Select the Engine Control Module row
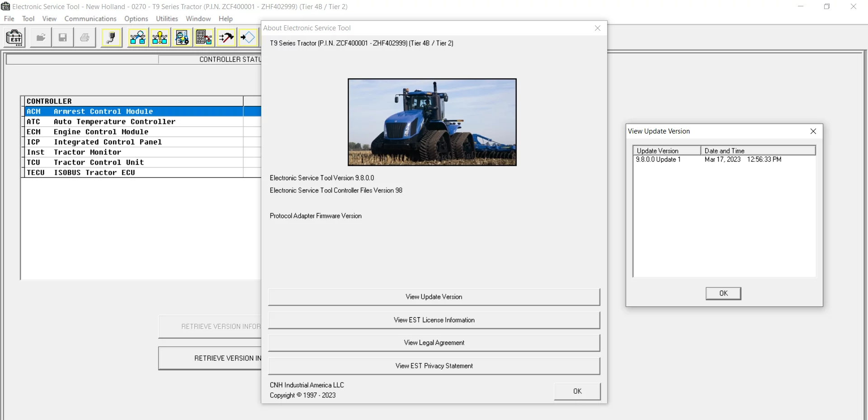 pyautogui.click(x=101, y=132)
